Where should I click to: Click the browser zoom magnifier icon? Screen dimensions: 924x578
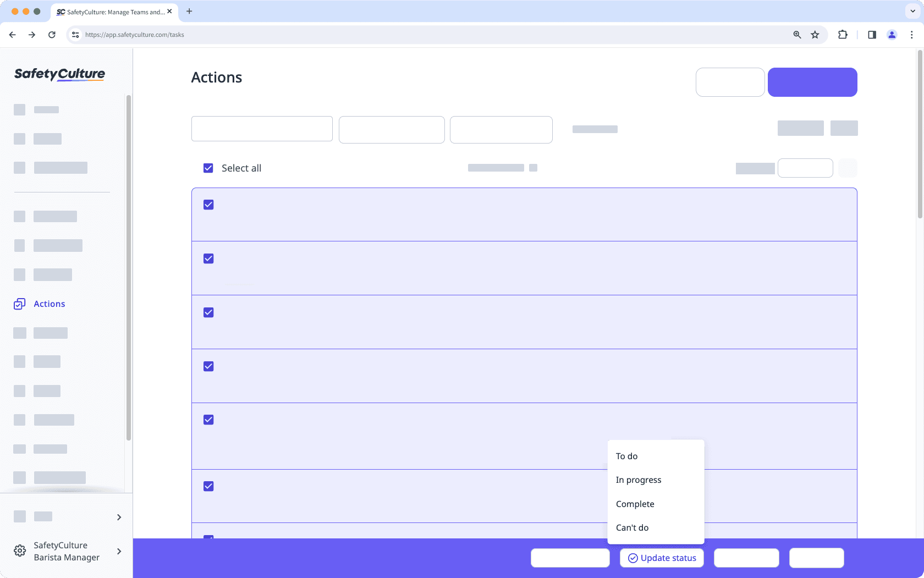pyautogui.click(x=796, y=34)
